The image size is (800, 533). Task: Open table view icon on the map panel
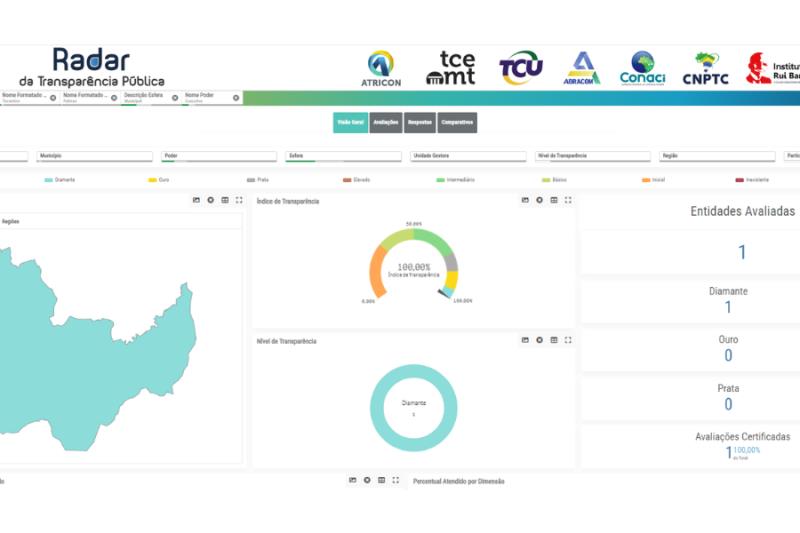coord(225,200)
